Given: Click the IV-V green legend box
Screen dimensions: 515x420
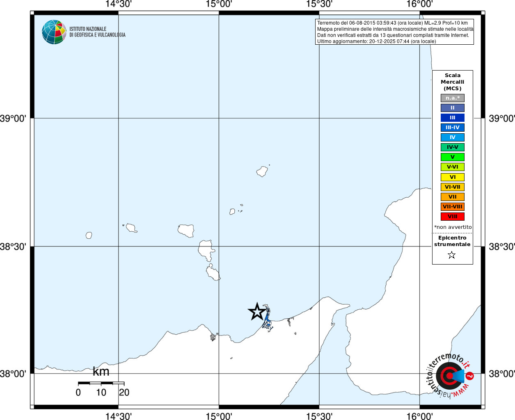Looking at the screenshot, I should 453,147.
